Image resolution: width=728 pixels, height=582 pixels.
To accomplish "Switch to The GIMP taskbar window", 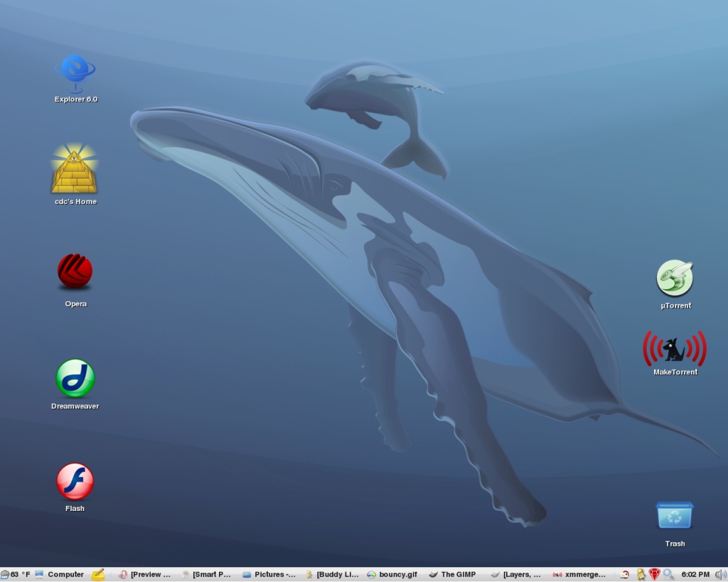I will click(x=452, y=575).
